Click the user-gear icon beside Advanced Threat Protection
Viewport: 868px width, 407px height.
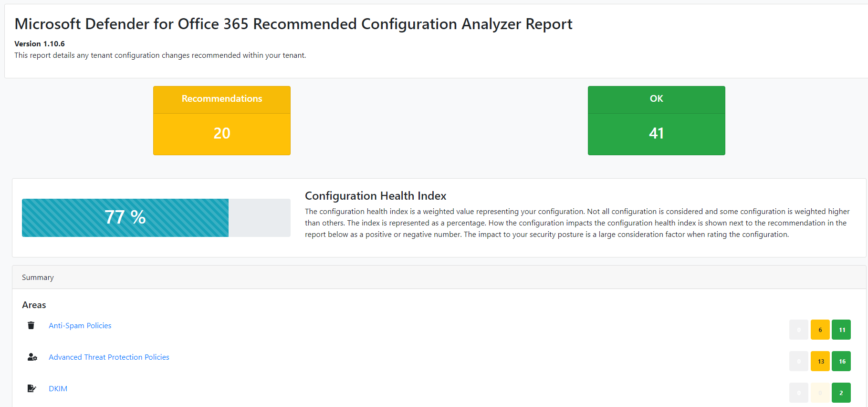click(32, 357)
